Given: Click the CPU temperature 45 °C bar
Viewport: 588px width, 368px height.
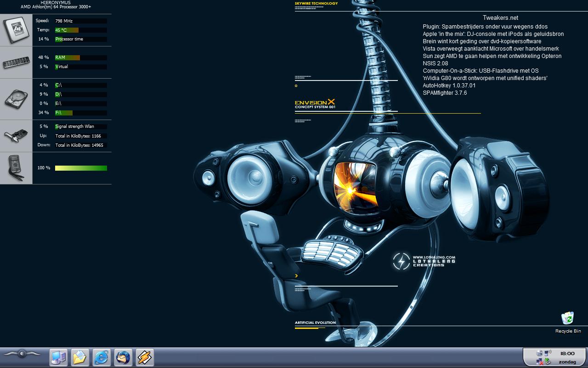Looking at the screenshot, I should point(81,30).
